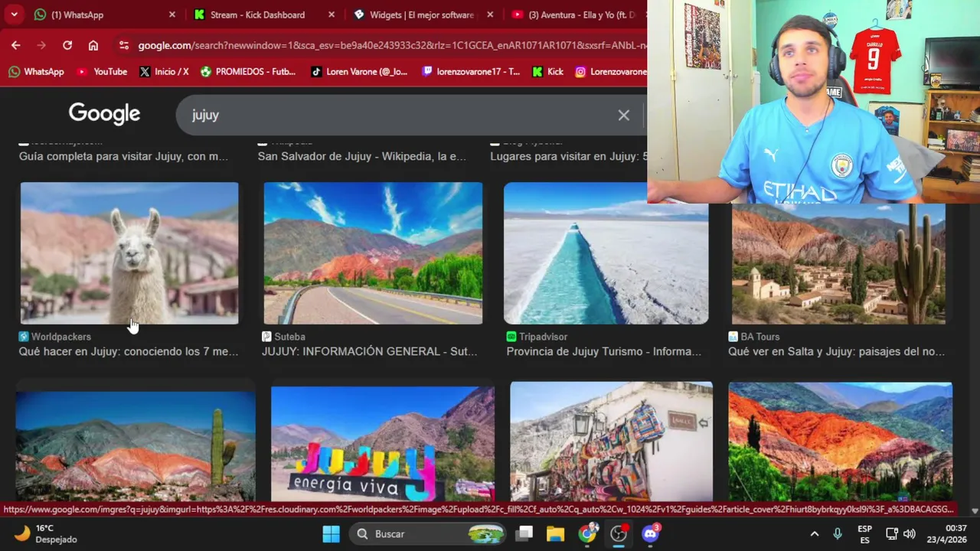Viewport: 980px width, 551px height.
Task: Switch to the Widgets software tab
Action: [423, 15]
